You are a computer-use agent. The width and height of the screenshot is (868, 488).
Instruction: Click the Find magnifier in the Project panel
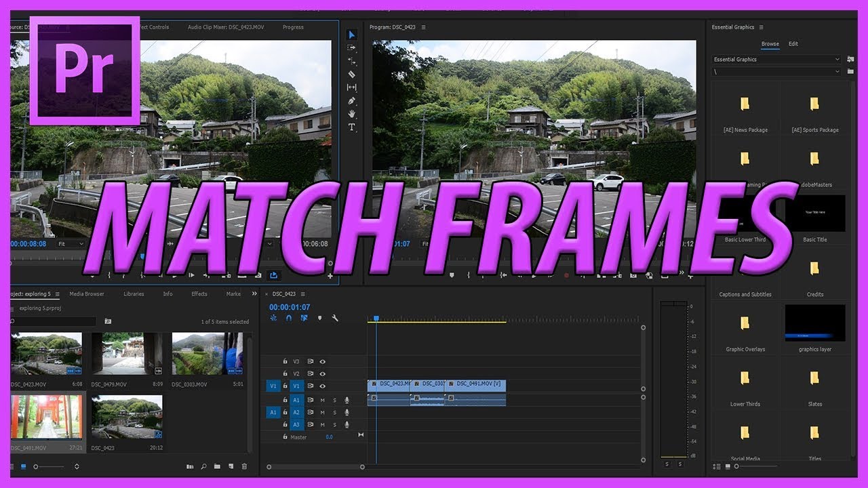click(x=204, y=466)
